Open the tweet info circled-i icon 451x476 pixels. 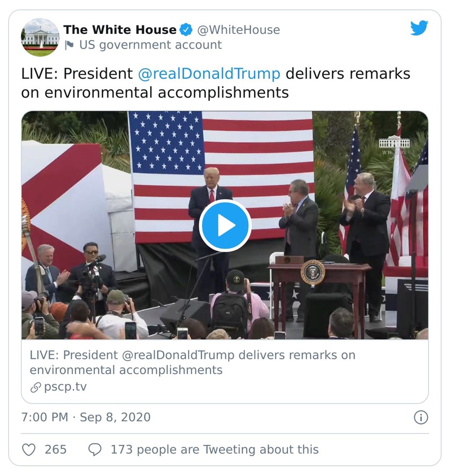[421, 418]
